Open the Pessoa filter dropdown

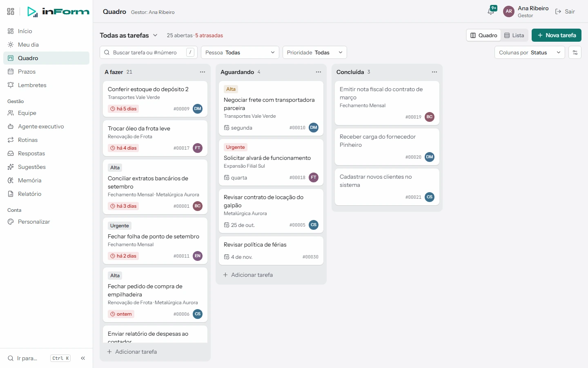pos(240,52)
